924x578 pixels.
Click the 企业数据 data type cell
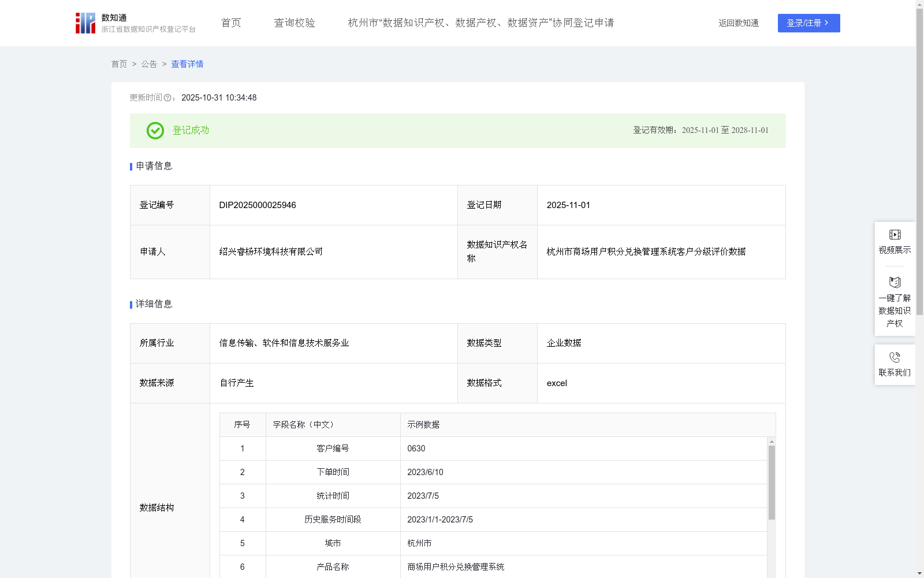[661, 343]
